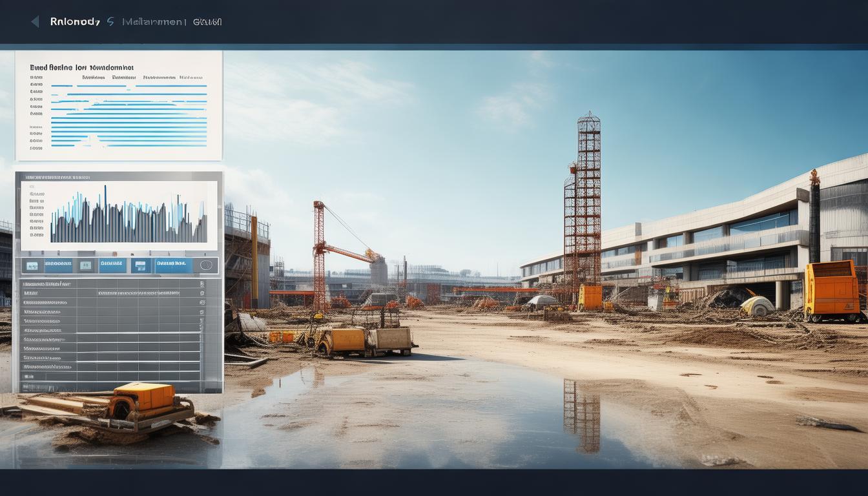Click the title of the top chart panel

pyautogui.click(x=81, y=67)
